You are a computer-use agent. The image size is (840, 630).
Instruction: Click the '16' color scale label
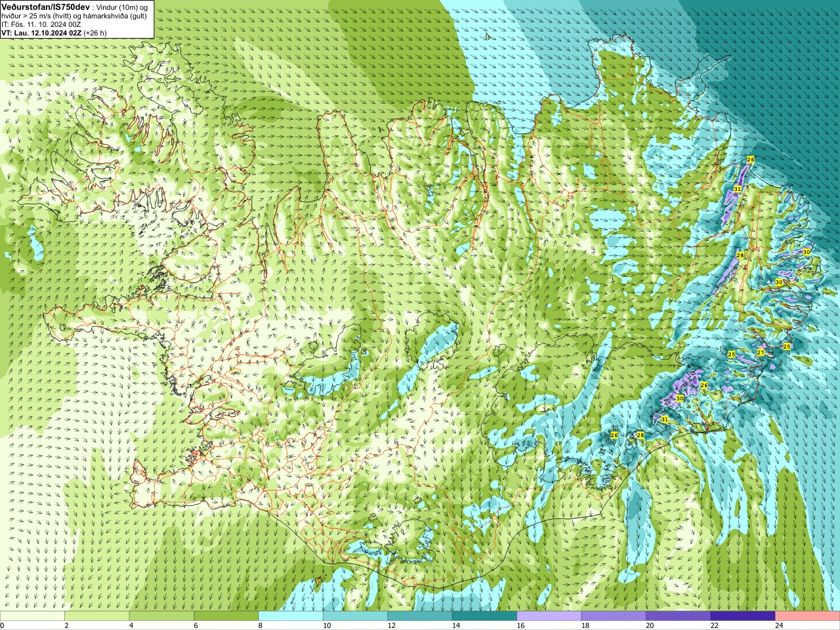521,625
